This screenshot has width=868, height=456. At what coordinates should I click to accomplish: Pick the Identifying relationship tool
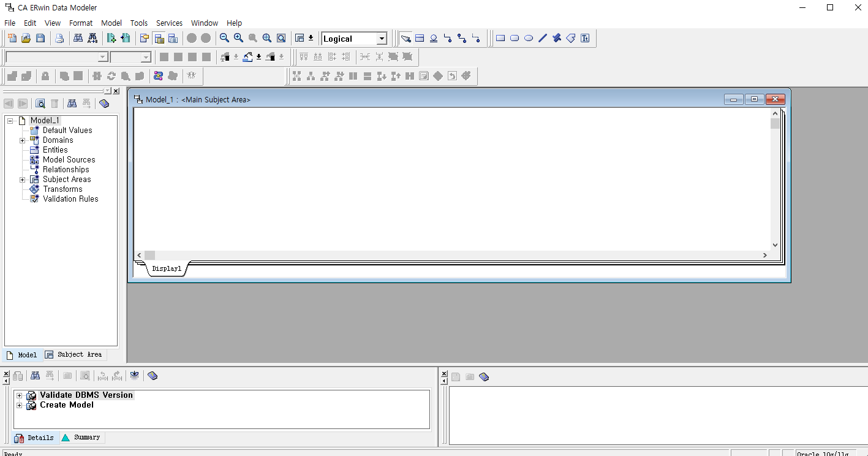pyautogui.click(x=448, y=38)
